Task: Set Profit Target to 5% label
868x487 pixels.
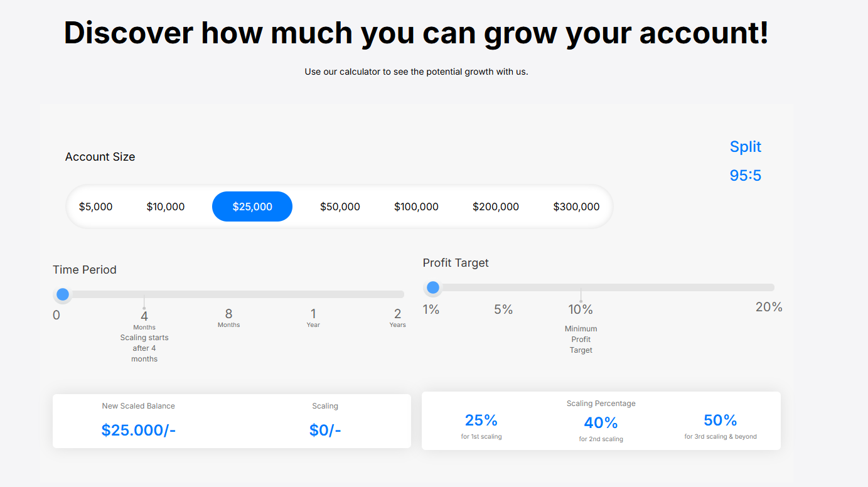Action: (503, 309)
